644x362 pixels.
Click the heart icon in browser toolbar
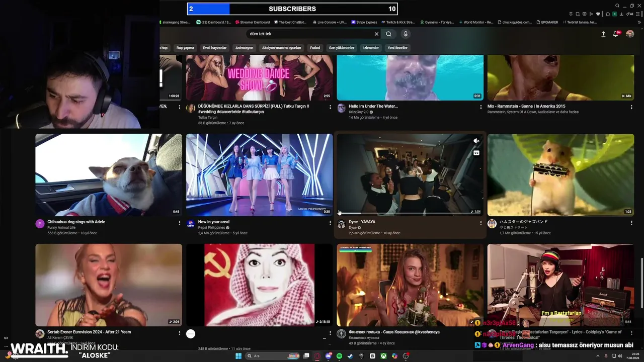tap(598, 14)
